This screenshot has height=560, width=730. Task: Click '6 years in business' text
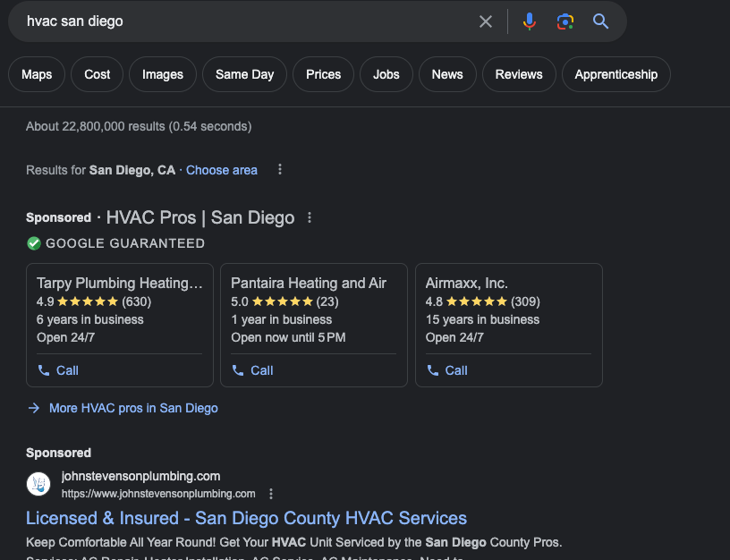coord(89,319)
